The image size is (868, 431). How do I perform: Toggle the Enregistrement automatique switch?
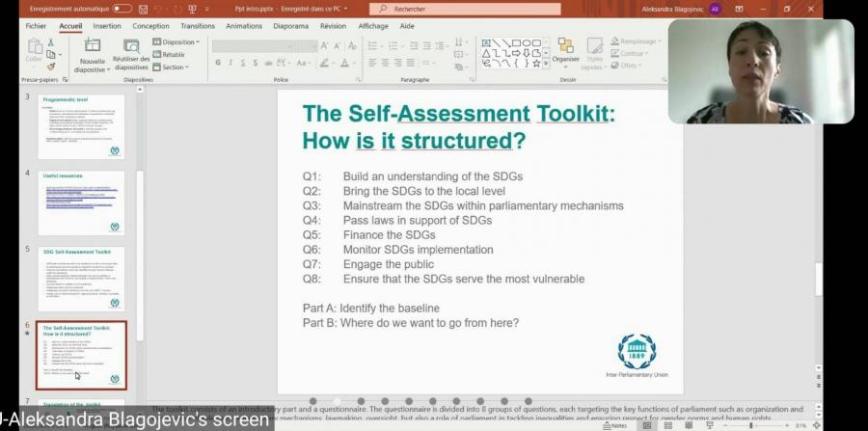[x=122, y=9]
